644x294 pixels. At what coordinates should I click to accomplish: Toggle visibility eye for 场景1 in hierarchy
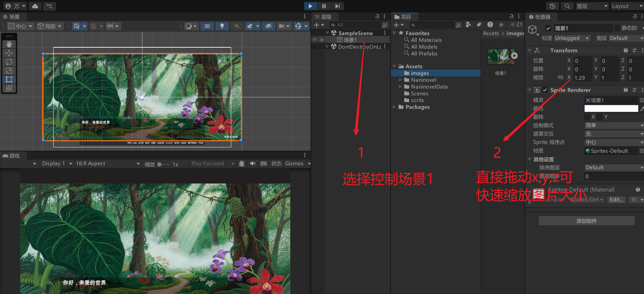[x=315, y=40]
